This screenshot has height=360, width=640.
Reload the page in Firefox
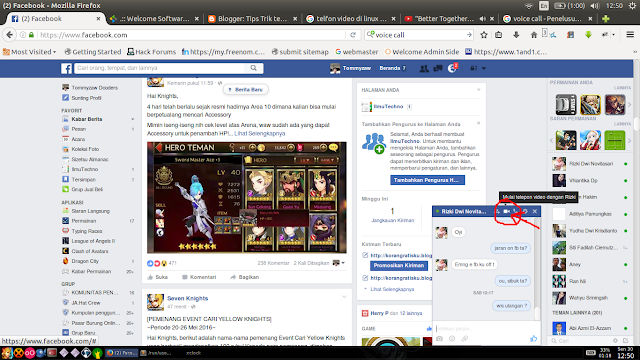click(x=353, y=35)
